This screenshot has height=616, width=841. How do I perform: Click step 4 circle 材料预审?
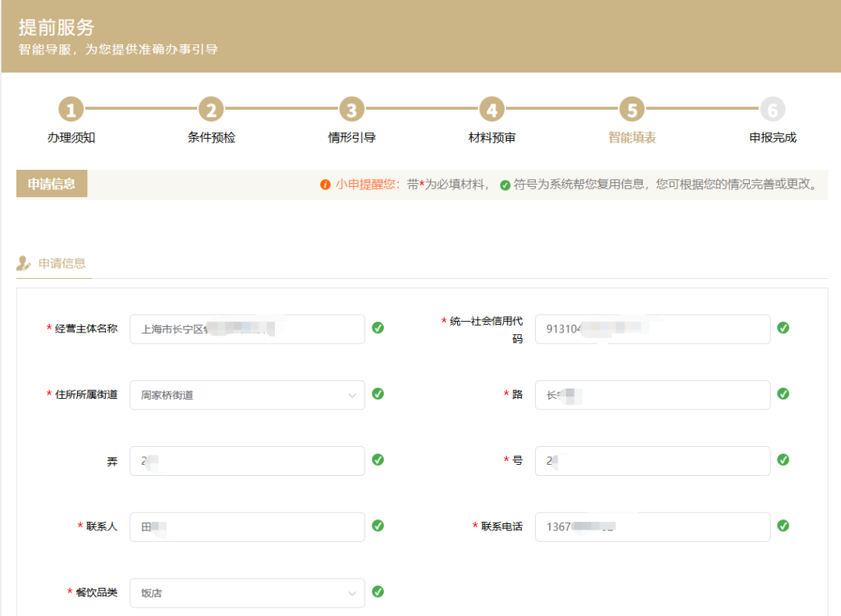[x=491, y=110]
